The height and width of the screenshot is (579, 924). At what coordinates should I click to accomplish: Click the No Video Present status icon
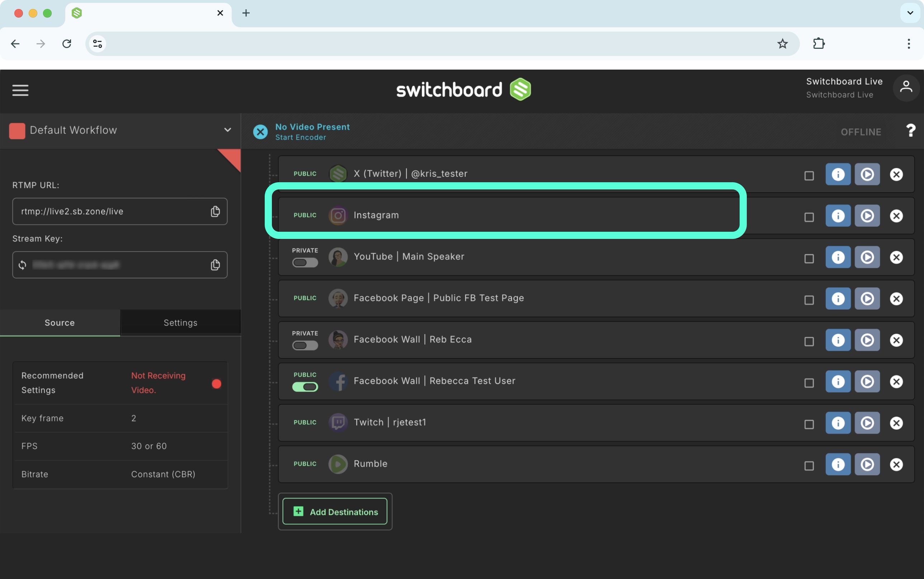tap(260, 132)
